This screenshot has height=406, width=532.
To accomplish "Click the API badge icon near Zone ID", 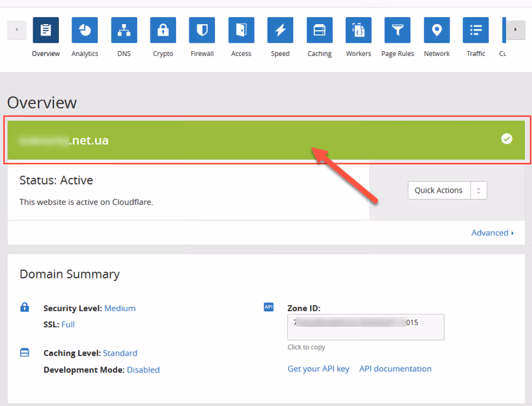I will click(269, 307).
